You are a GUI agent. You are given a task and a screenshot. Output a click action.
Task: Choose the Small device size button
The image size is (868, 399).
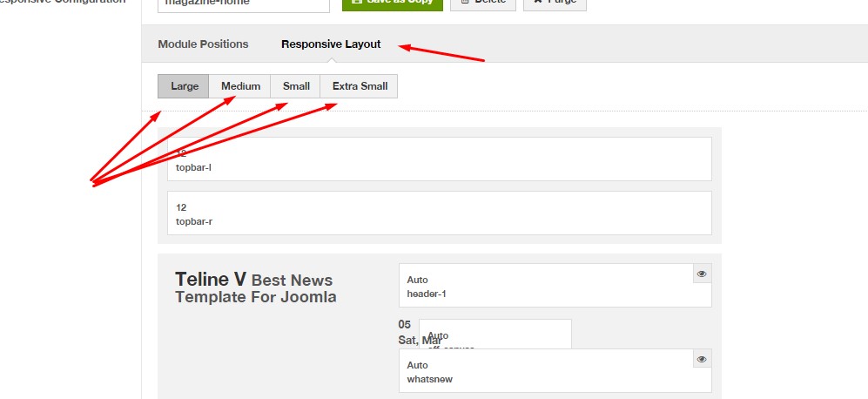tap(296, 86)
